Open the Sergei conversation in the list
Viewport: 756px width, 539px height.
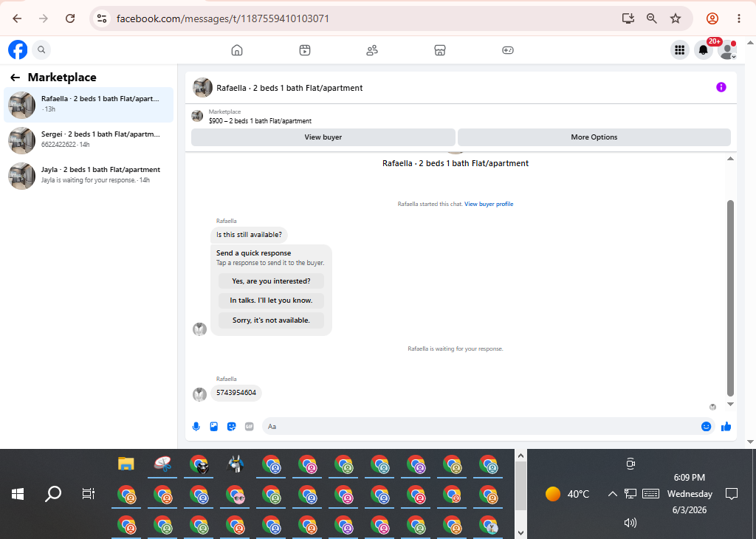click(89, 140)
